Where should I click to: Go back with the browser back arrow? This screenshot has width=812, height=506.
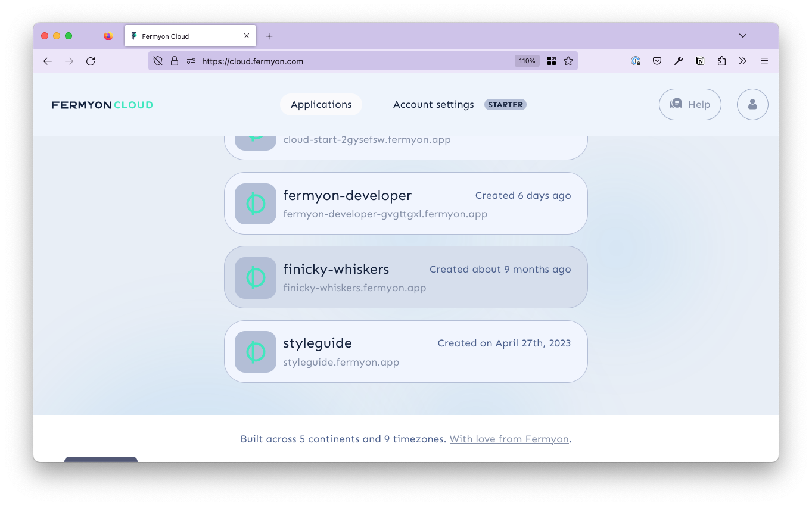click(48, 61)
